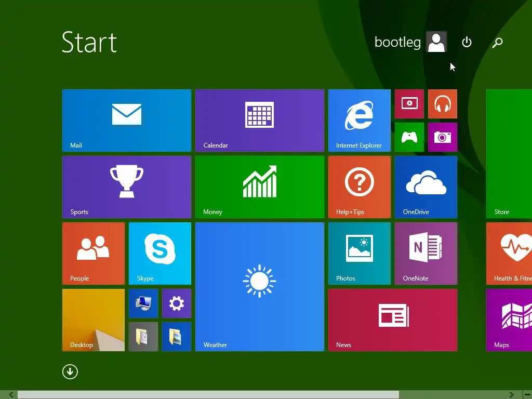This screenshot has width=532, height=399.
Task: Click the scrollbar left arrow
Action: 11,395
